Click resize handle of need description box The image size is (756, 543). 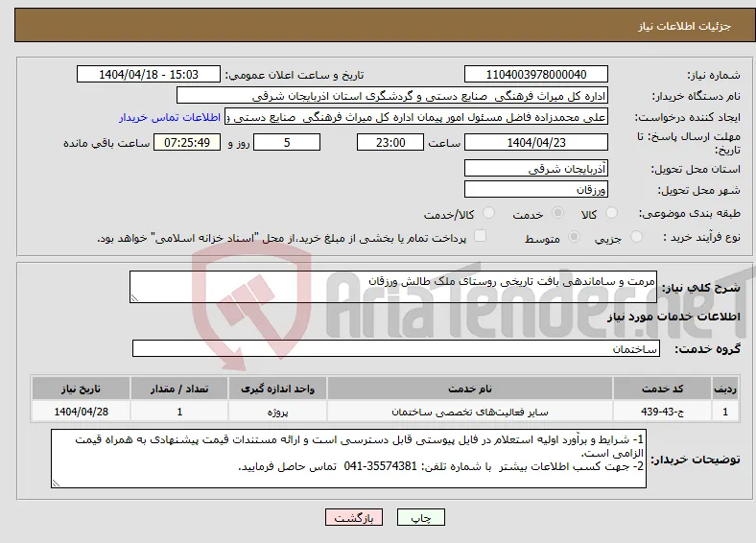pos(134,298)
